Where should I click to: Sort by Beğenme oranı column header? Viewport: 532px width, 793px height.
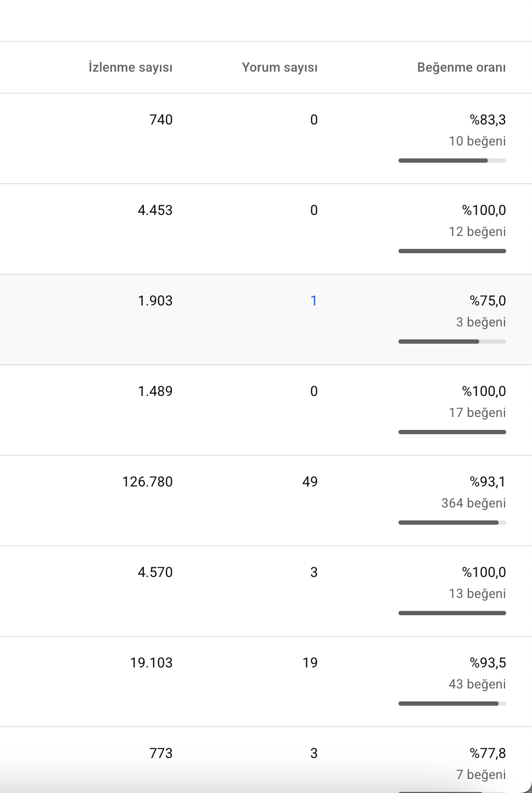[461, 67]
